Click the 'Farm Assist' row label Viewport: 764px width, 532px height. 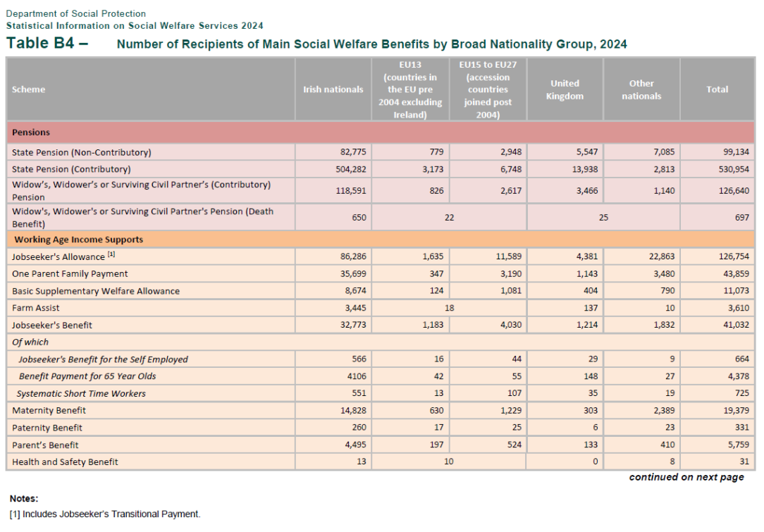35,308
